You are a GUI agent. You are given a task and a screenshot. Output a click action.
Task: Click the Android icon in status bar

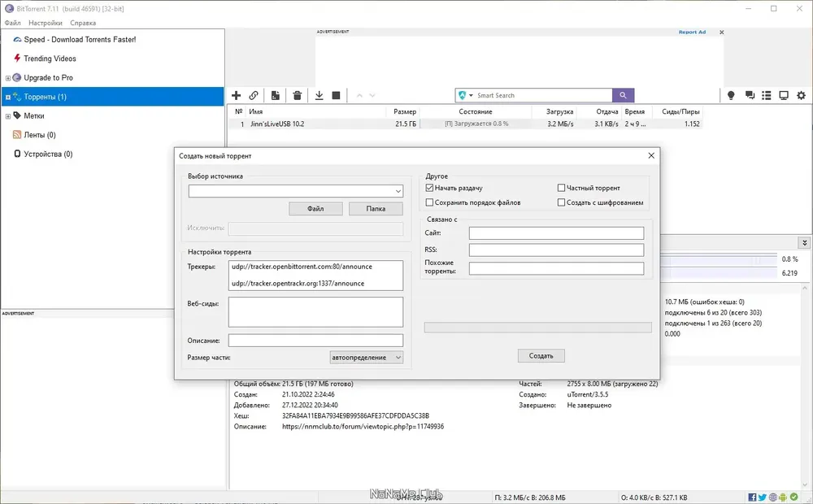point(783,497)
